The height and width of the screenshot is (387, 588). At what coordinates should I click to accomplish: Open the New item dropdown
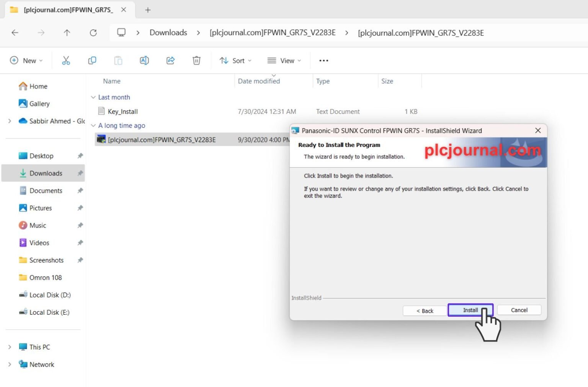point(26,60)
